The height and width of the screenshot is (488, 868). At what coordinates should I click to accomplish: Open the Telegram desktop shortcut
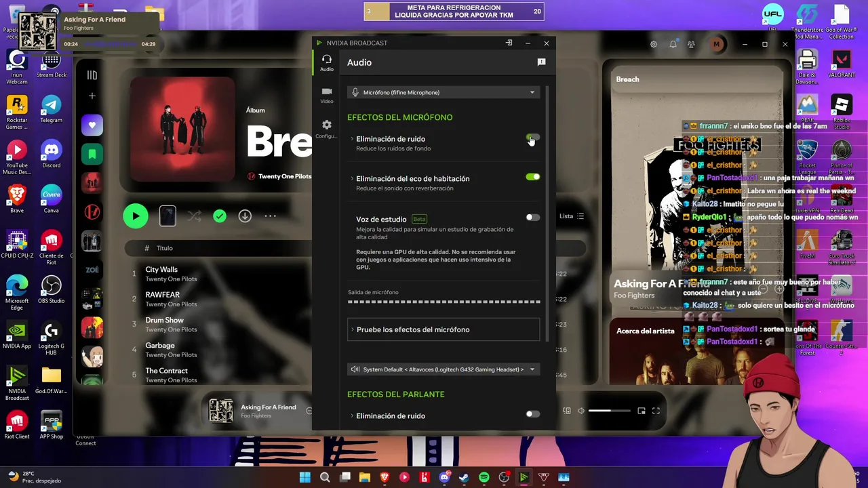point(51,109)
